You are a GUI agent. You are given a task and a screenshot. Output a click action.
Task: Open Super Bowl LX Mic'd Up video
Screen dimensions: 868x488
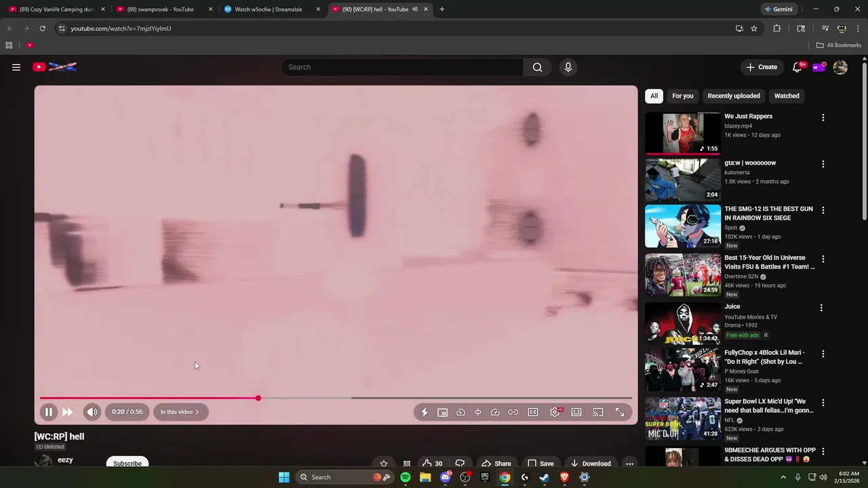point(683,418)
